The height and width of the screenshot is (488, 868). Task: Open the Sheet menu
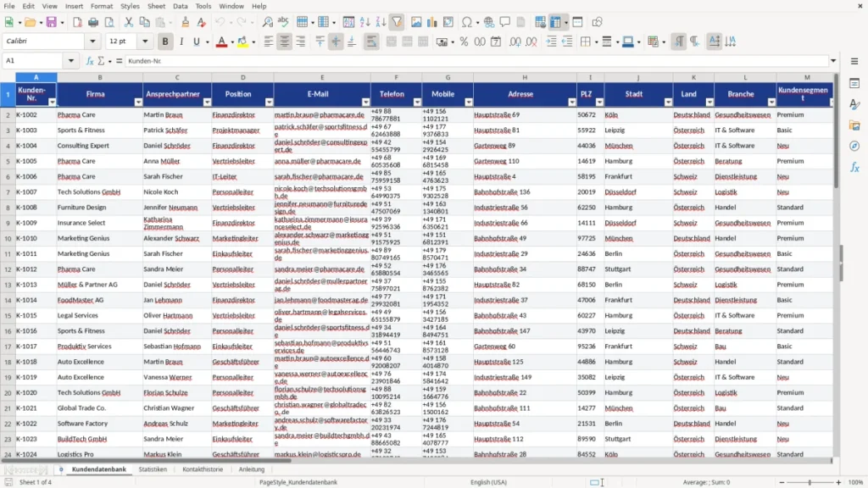coord(156,6)
